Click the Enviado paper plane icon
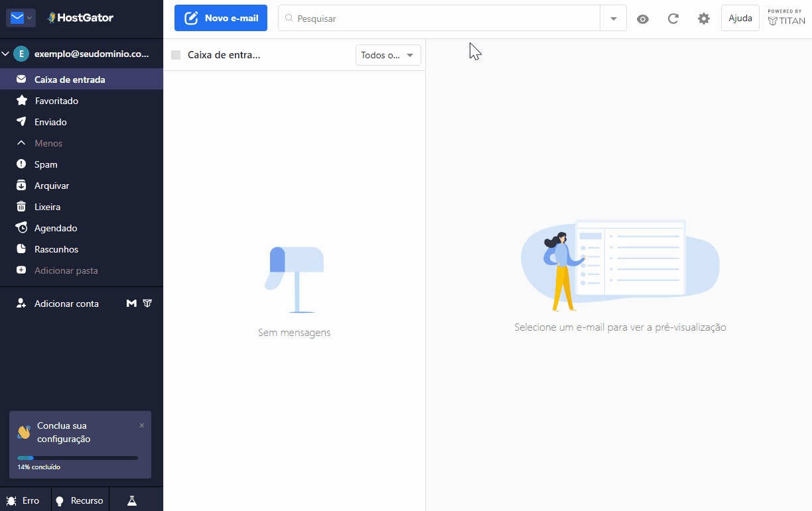812x511 pixels. tap(21, 122)
